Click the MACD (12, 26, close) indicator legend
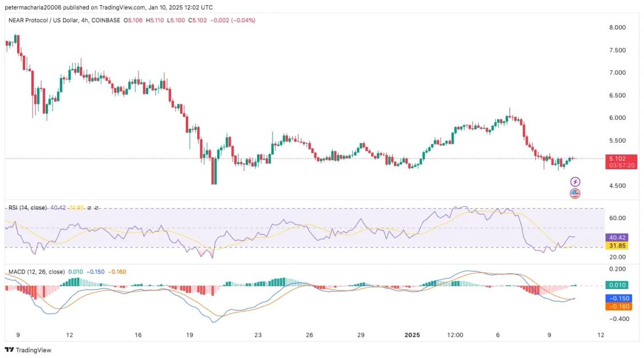Screen dimensions: 644x358 tap(36, 272)
